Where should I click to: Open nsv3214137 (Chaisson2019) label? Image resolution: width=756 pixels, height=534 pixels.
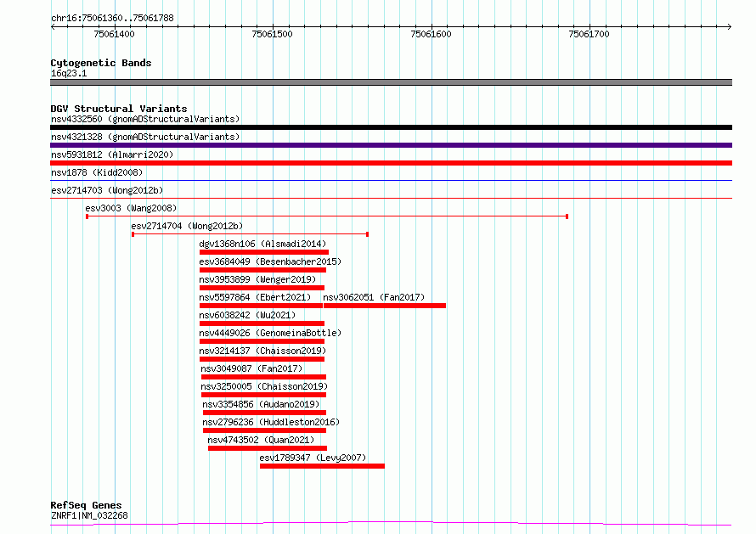pyautogui.click(x=262, y=351)
